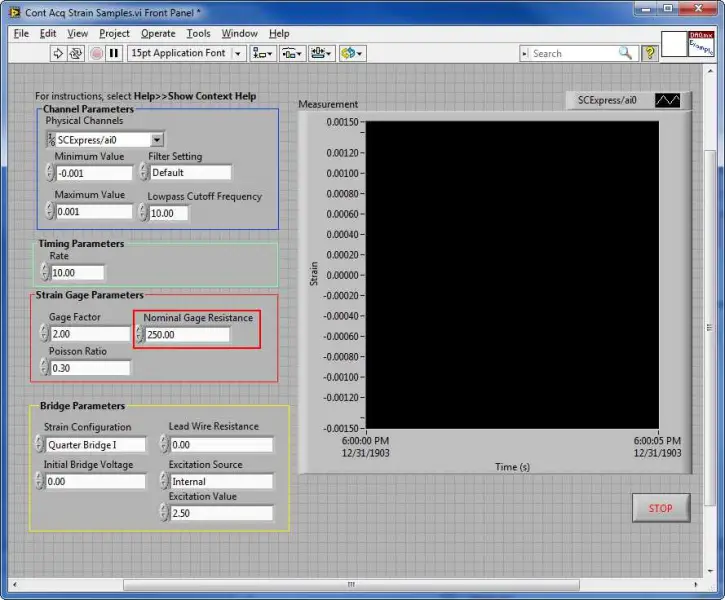Click the Excitation Value 2.50 field
The width and height of the screenshot is (725, 600).
(x=221, y=513)
